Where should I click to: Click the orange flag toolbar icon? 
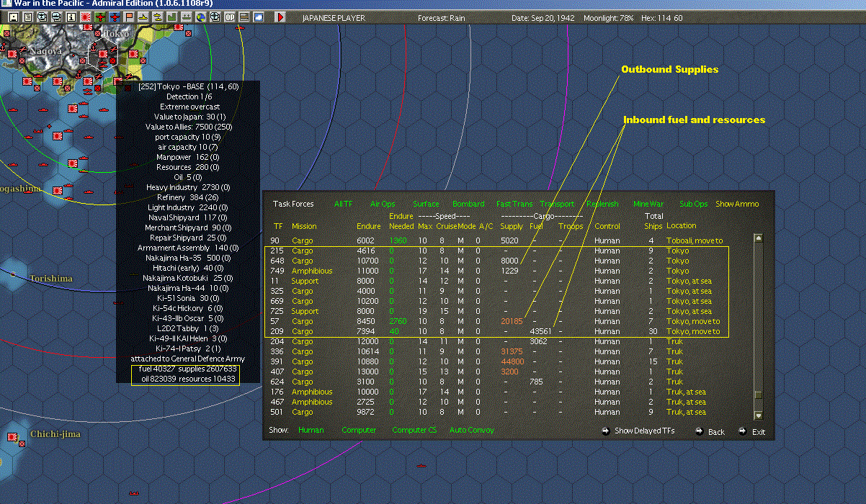pyautogui.click(x=128, y=17)
